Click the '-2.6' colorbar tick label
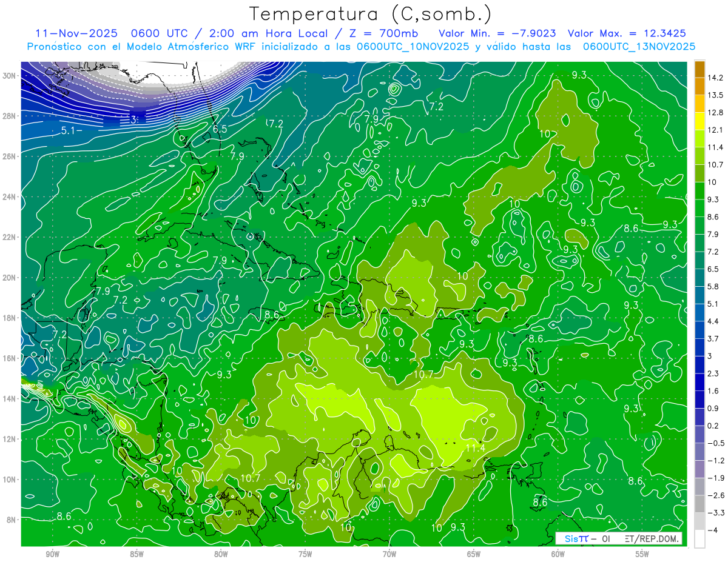Screen dimensions: 728x562 [716, 495]
